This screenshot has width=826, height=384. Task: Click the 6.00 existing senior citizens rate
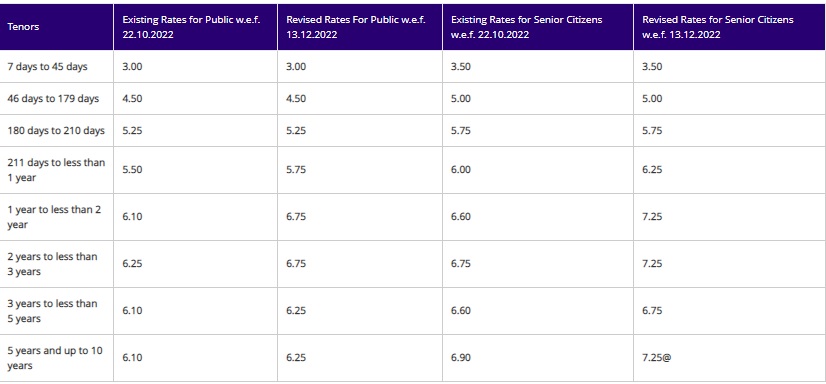click(461, 170)
